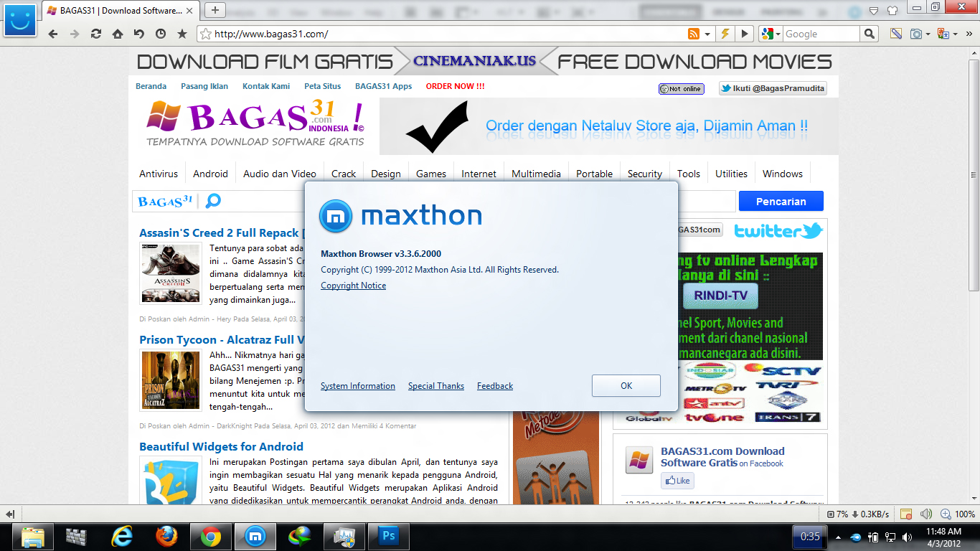Click the Not online status badge
The height and width of the screenshot is (551, 980).
681,89
